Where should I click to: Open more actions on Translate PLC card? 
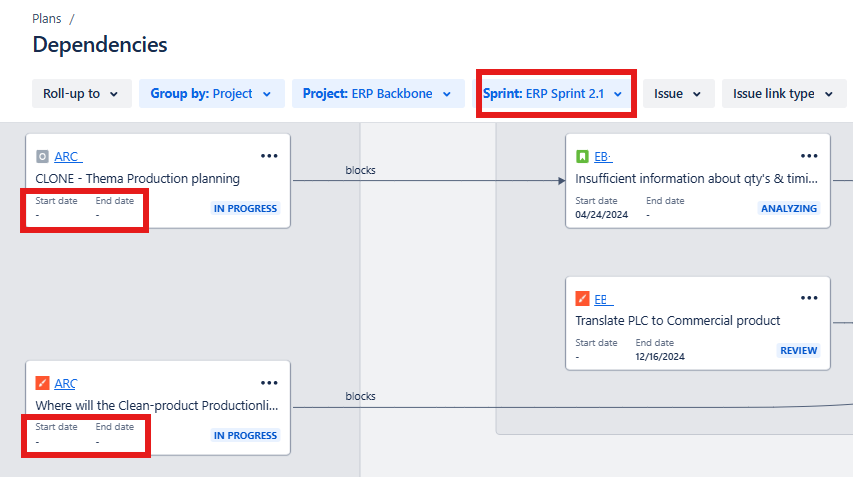(x=809, y=298)
